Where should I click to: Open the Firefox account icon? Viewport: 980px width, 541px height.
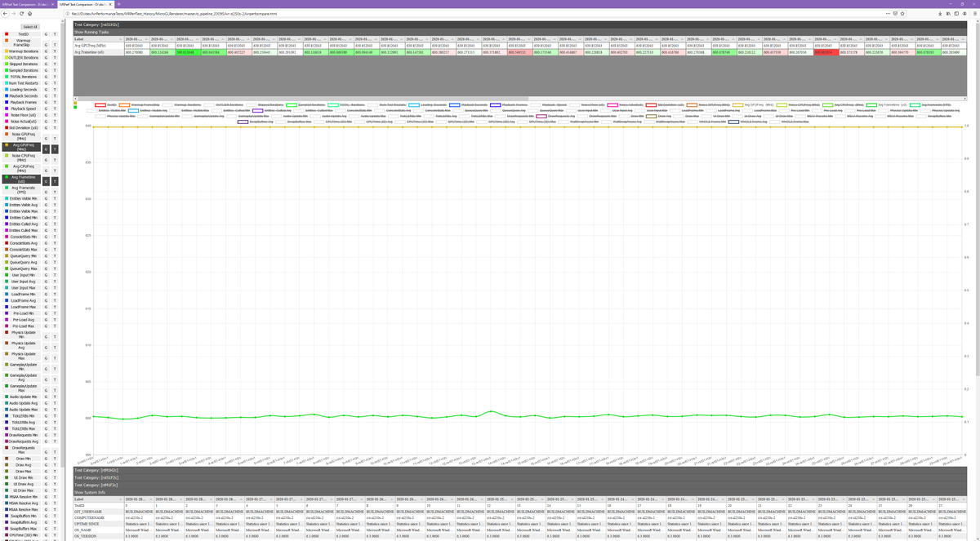964,14
